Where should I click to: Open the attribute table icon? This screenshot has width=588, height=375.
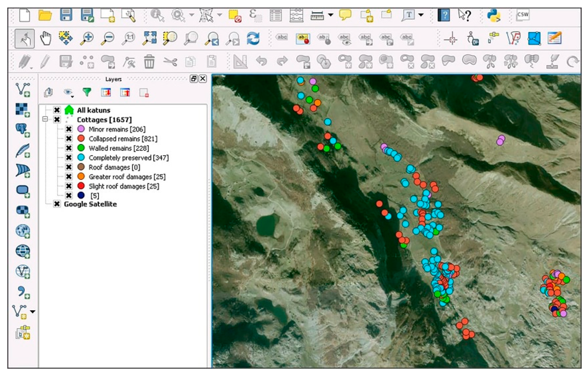tap(275, 15)
